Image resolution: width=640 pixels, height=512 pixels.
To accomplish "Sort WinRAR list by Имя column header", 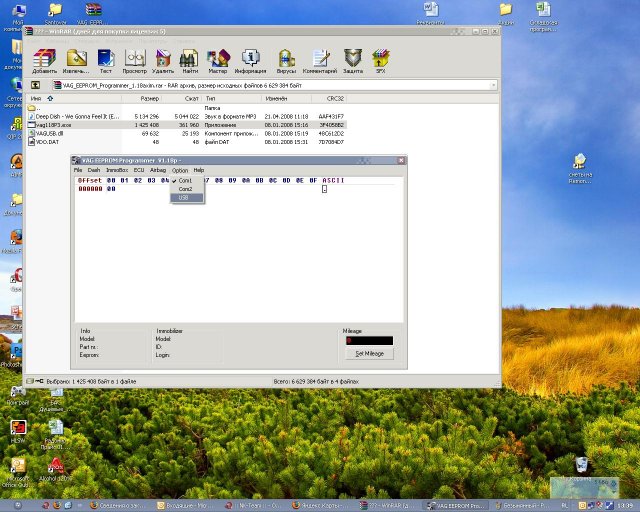I will (x=74, y=98).
